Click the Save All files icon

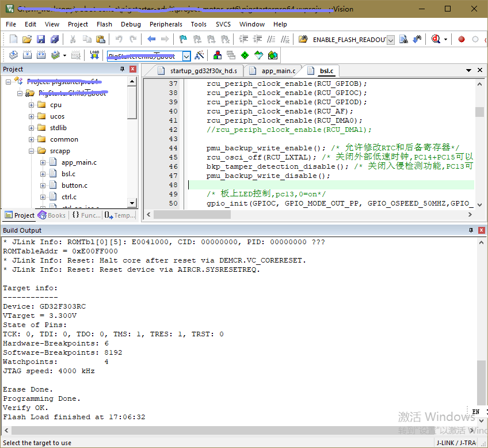pyautogui.click(x=55, y=39)
